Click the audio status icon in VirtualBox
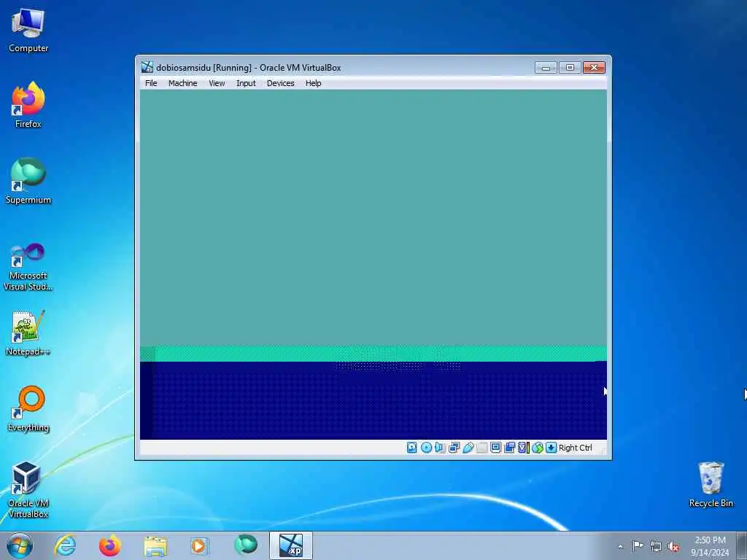The height and width of the screenshot is (560, 747). click(440, 448)
